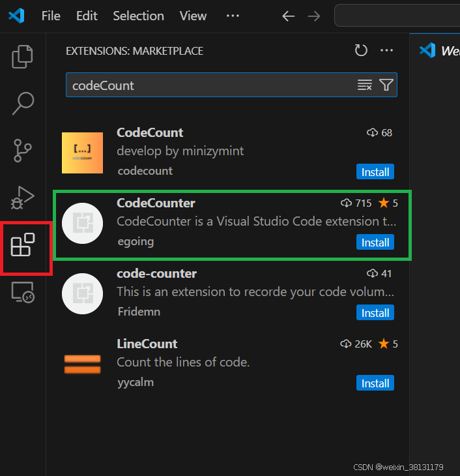Install the LineCount extension by yycalm
Viewport: 460px width, 476px height.
375,383
